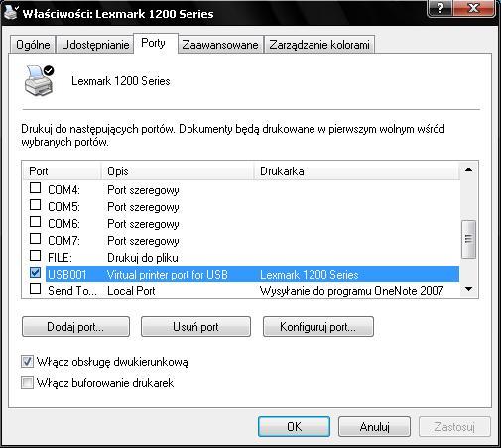
Task: Click the Dodaj port... button
Action: [75, 327]
